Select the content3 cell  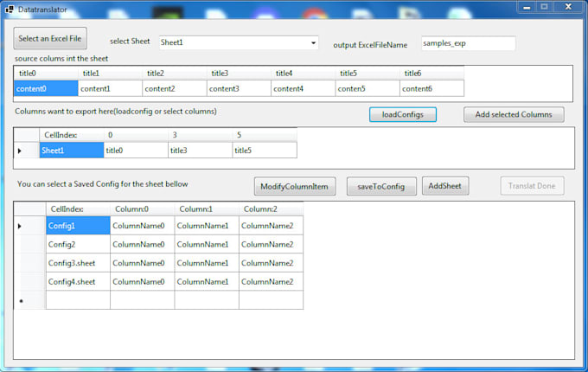coord(239,88)
